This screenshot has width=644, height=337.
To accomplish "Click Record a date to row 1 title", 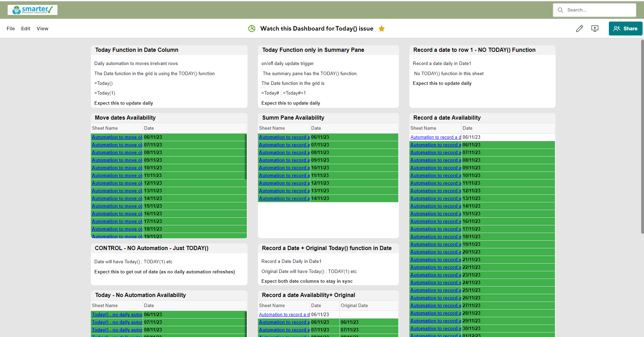I will [474, 50].
